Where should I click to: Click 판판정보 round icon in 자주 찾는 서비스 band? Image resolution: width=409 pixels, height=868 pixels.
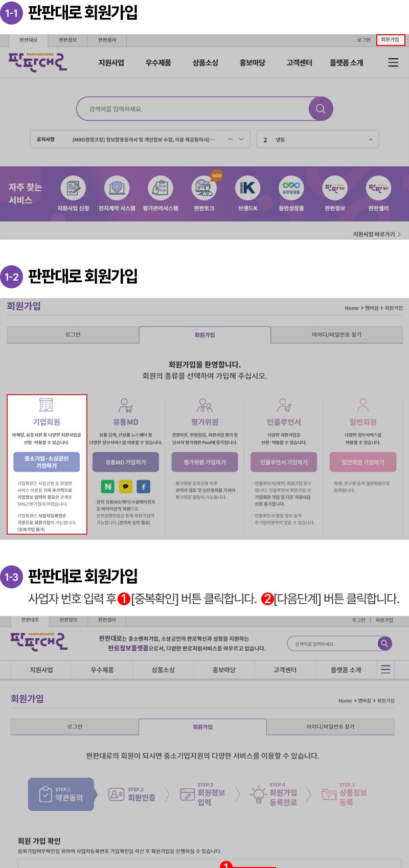pyautogui.click(x=335, y=188)
